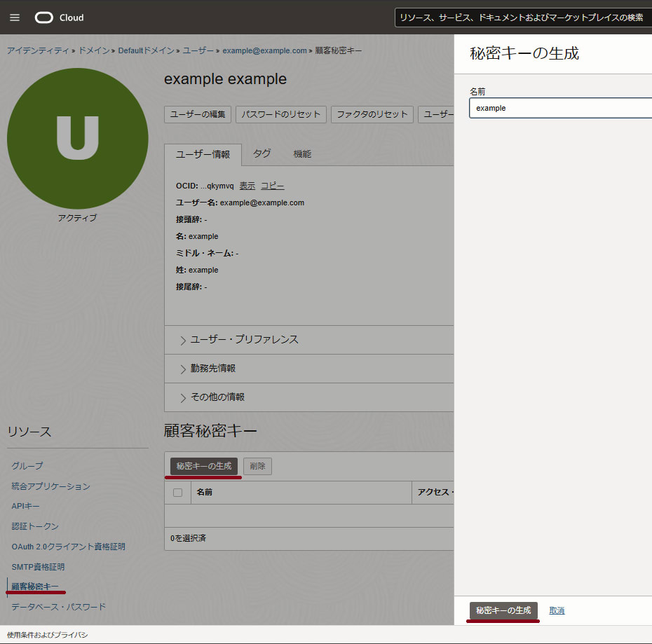
Task: Focus the top resource search field
Action: click(x=523, y=18)
